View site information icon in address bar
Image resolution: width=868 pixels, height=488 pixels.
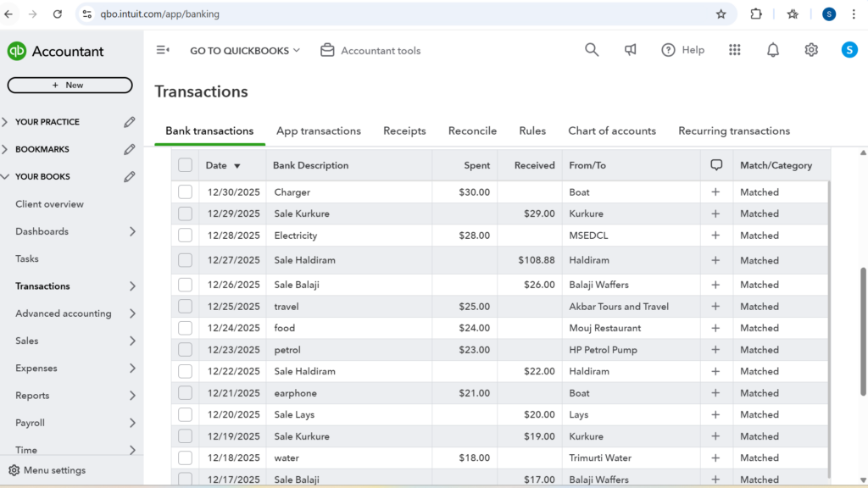tap(87, 14)
